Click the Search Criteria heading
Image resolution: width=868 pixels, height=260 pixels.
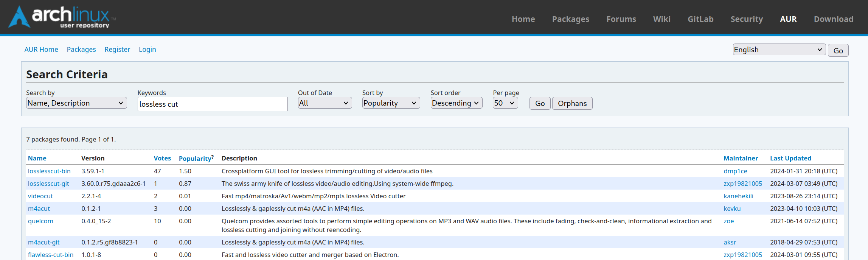point(67,75)
